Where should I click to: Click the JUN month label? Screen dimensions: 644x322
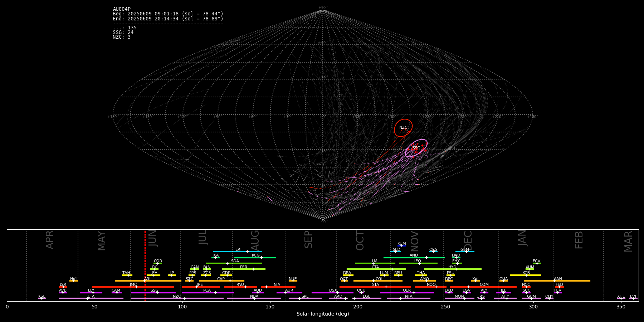[153, 239]
